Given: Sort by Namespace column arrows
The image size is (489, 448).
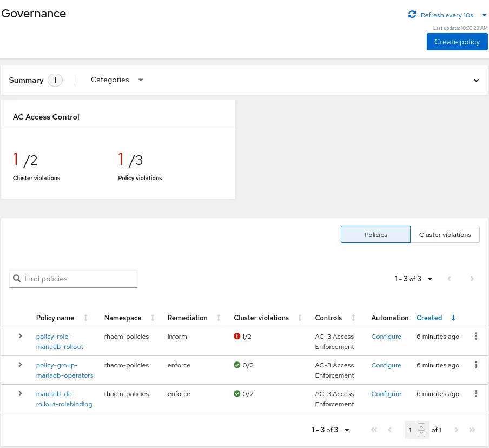Looking at the screenshot, I should tap(153, 318).
